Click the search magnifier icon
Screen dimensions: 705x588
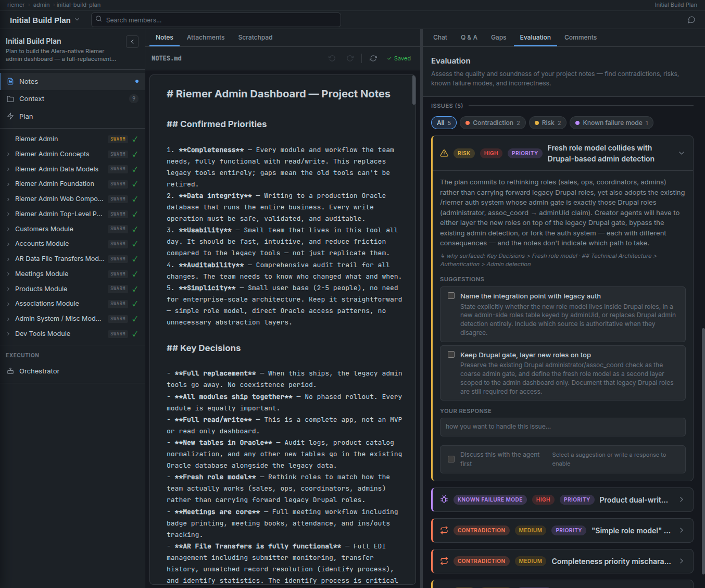tap(99, 19)
